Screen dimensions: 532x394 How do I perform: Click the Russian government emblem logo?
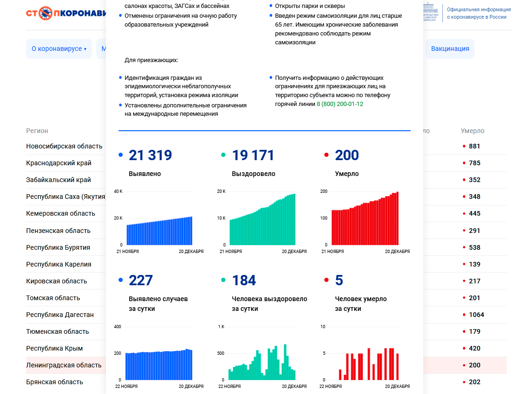point(431,13)
